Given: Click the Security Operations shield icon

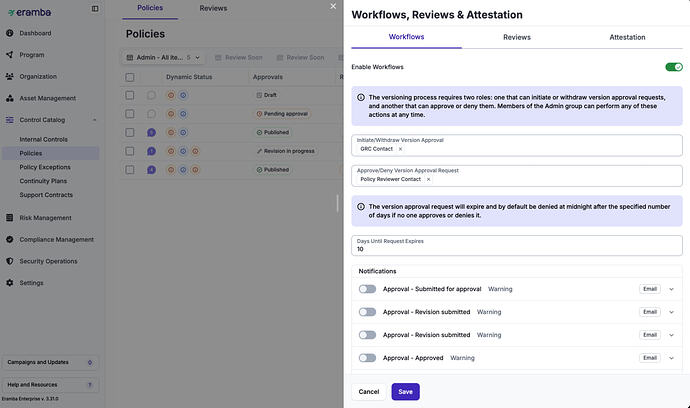Looking at the screenshot, I should coord(10,261).
